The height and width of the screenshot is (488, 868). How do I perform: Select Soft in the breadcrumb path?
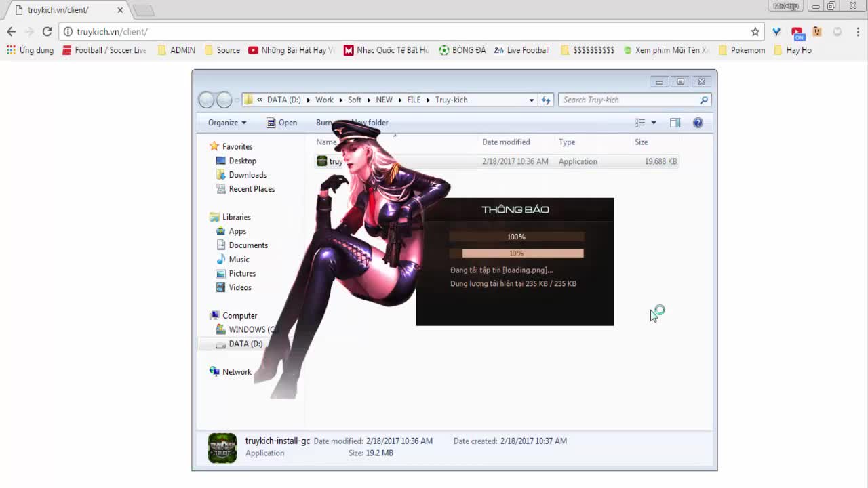coord(355,100)
